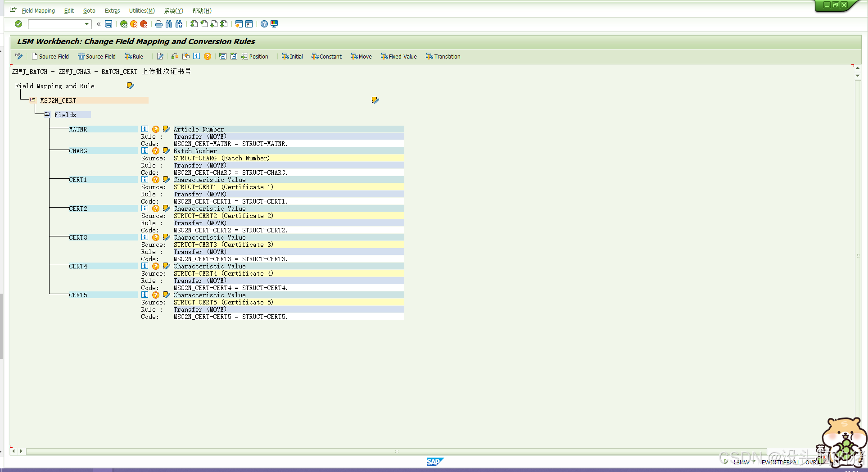
Task: Click the red Cancel icon
Action: click(144, 24)
